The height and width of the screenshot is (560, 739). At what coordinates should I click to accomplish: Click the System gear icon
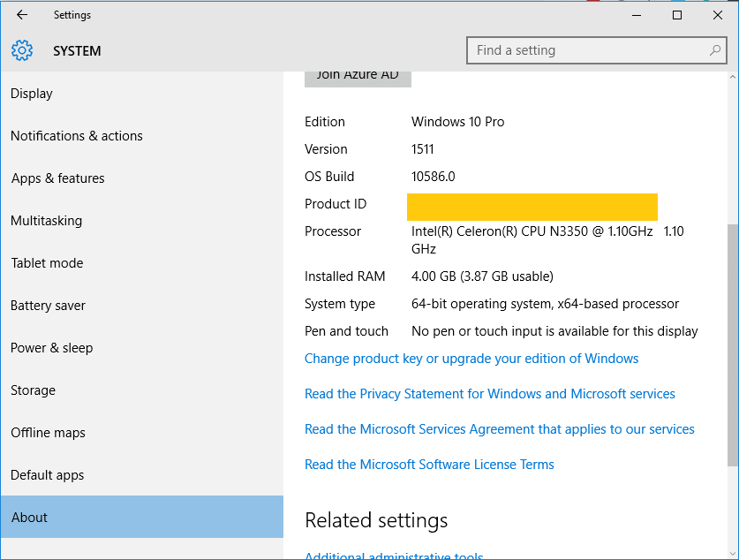click(x=22, y=50)
